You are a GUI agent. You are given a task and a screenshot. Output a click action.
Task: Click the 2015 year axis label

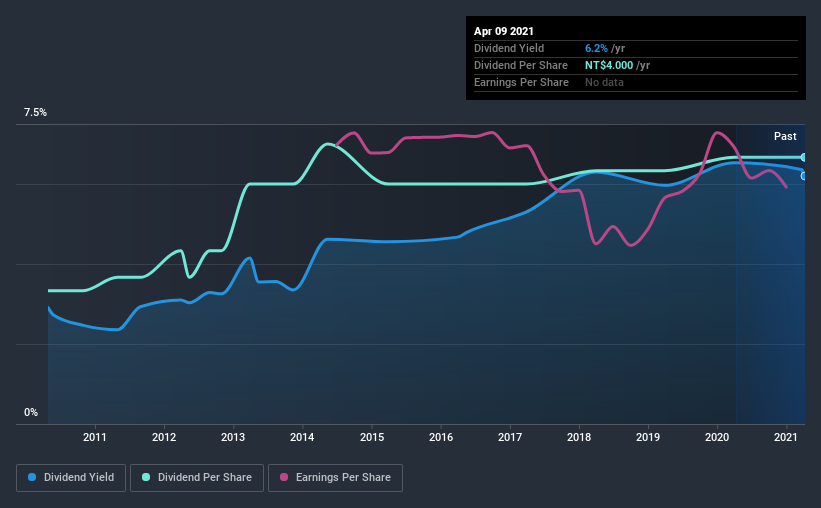(x=372, y=437)
